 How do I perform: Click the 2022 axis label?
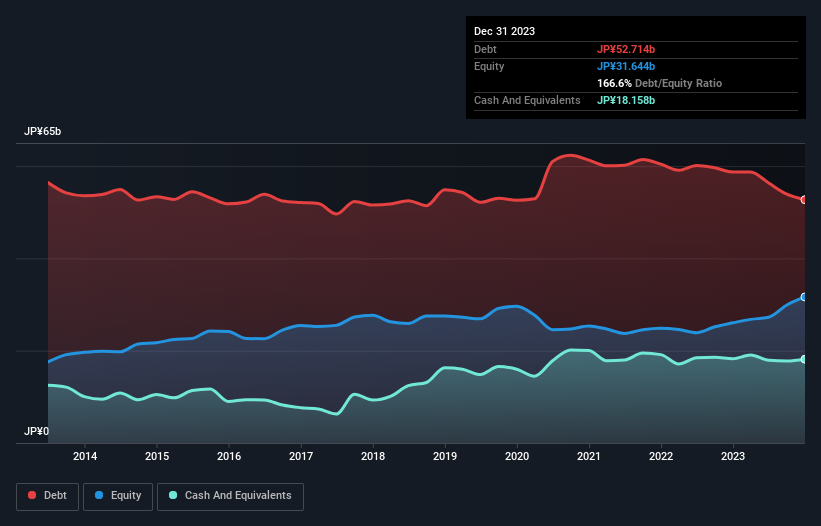point(661,456)
